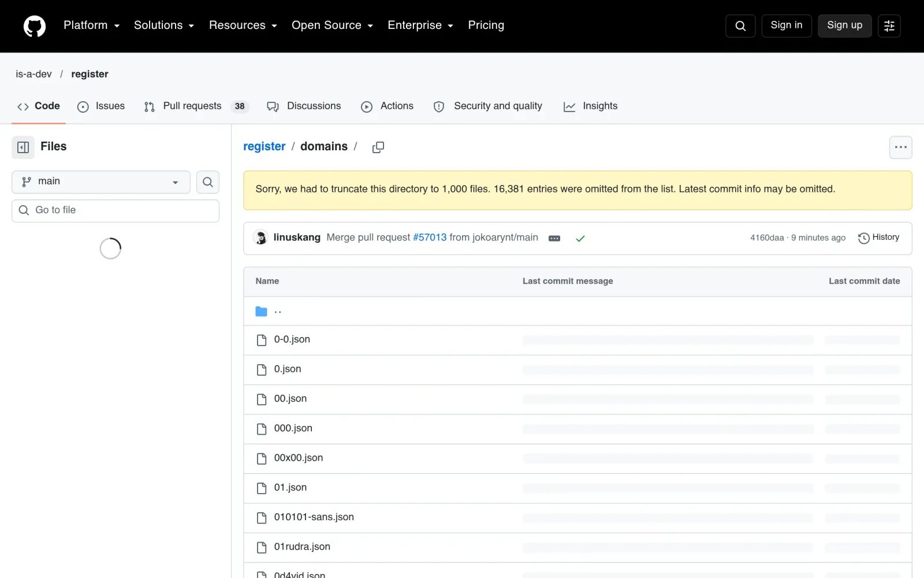Click the Sign in button
Image resolution: width=924 pixels, height=578 pixels.
tap(787, 25)
